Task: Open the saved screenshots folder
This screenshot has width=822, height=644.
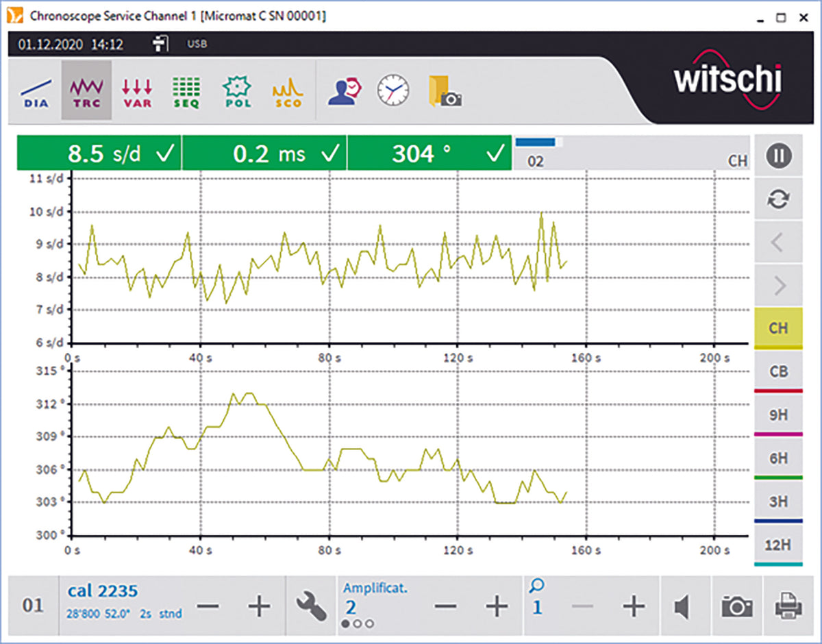Action: coord(445,91)
